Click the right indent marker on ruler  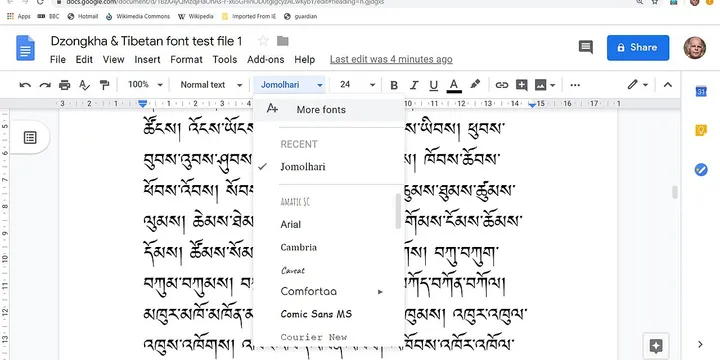point(532,105)
